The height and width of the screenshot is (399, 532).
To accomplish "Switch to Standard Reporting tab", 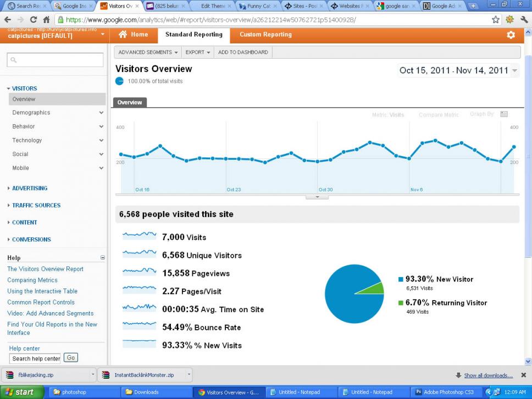I will click(194, 35).
